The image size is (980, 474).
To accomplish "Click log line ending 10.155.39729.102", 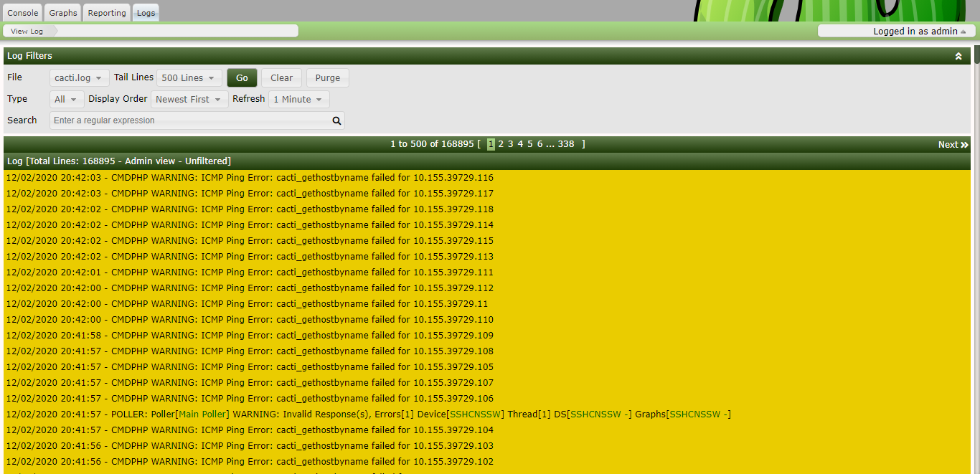I will [x=250, y=462].
